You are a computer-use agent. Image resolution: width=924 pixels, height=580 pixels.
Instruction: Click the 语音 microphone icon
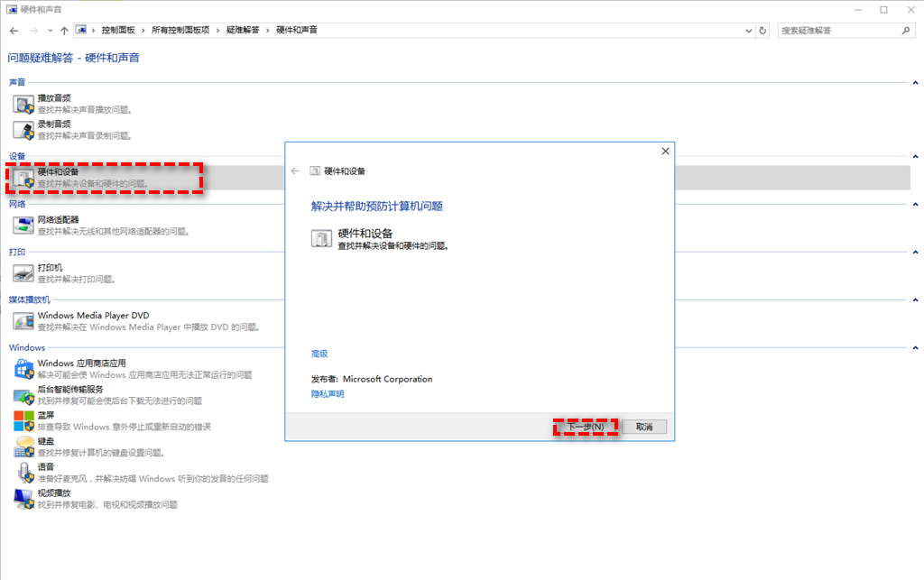(x=23, y=473)
